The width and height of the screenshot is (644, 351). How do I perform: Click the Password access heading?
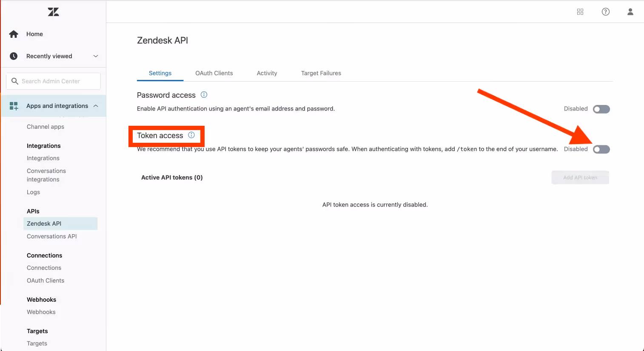(166, 95)
